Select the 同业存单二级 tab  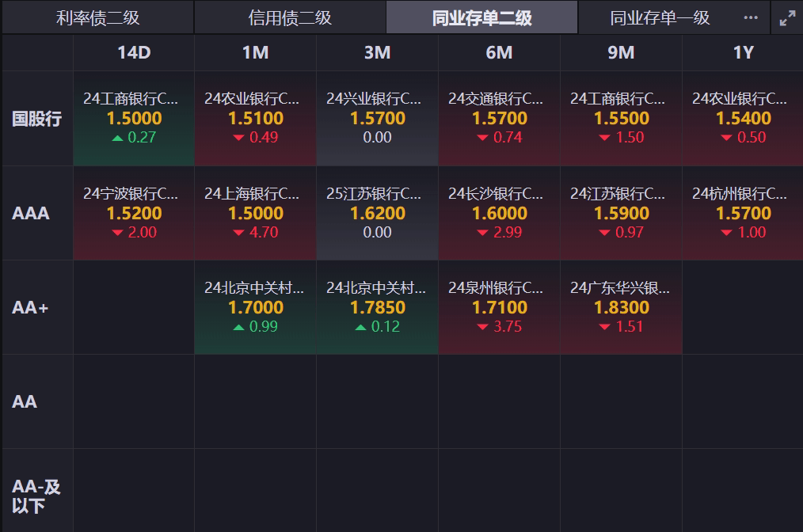click(x=481, y=18)
